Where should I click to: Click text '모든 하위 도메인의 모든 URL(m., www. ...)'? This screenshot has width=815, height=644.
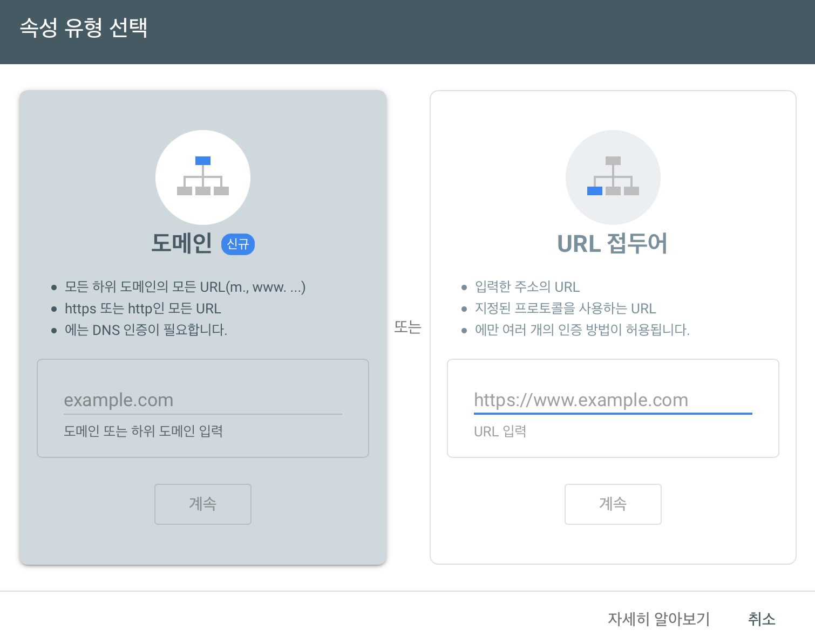(x=185, y=287)
